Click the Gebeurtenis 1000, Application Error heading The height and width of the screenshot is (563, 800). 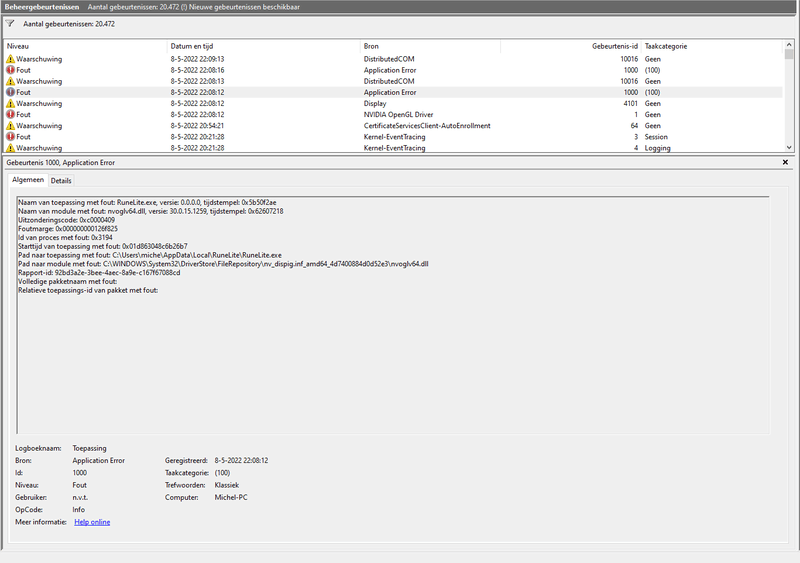61,162
